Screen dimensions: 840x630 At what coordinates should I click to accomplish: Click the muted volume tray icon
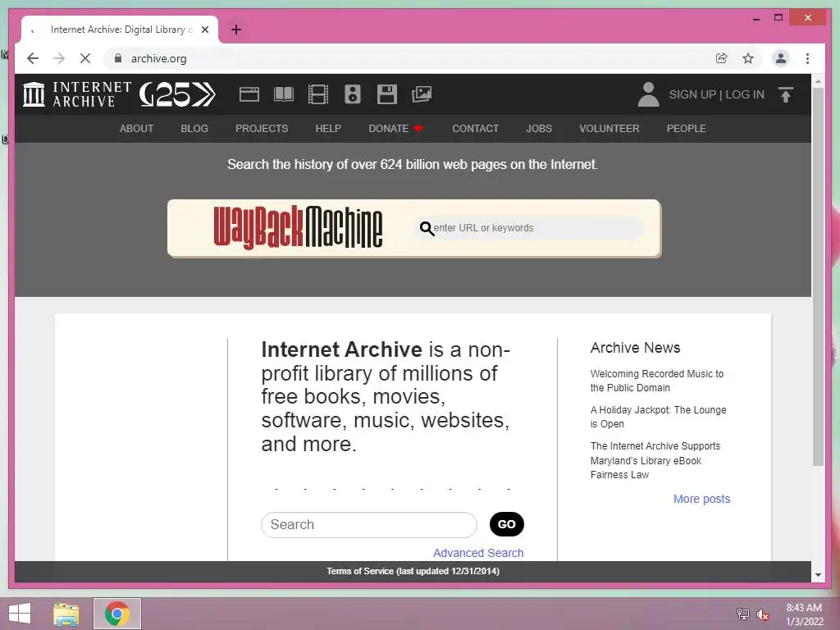763,614
